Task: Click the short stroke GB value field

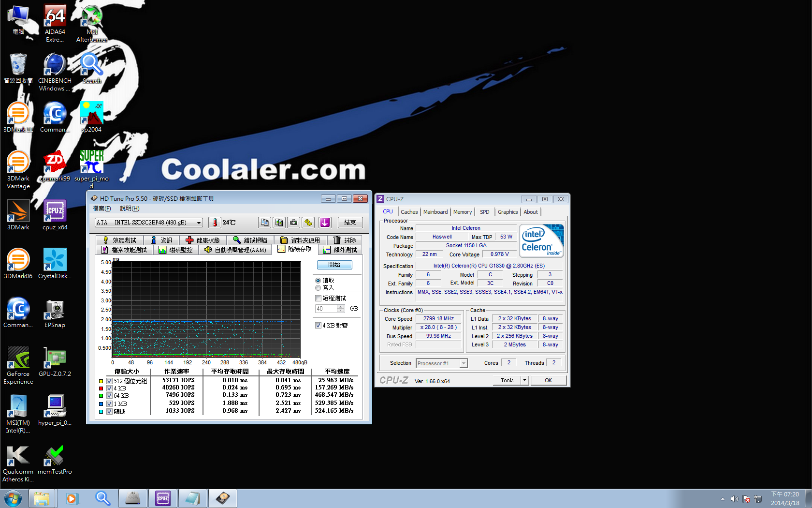Action: (326, 309)
